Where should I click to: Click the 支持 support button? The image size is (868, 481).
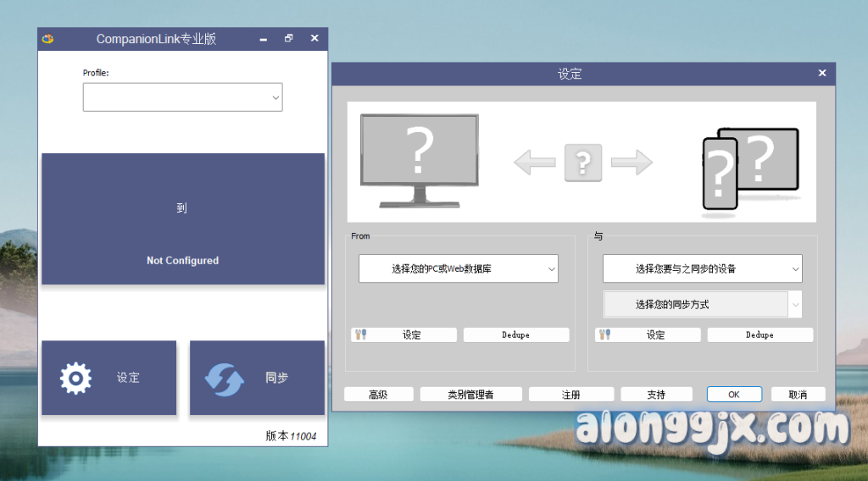[x=656, y=395]
